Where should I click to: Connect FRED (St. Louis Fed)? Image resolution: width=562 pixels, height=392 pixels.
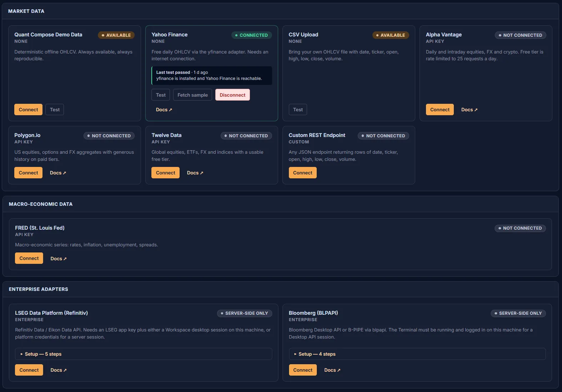click(x=29, y=258)
